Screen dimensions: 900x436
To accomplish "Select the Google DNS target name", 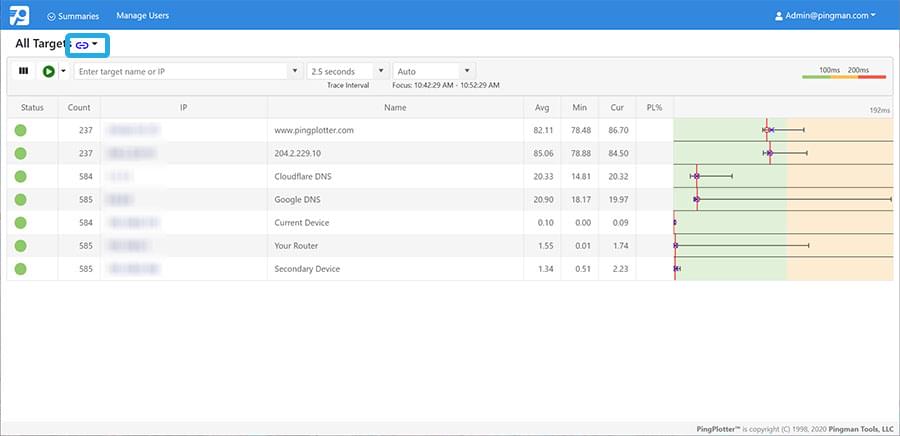I will tap(297, 200).
